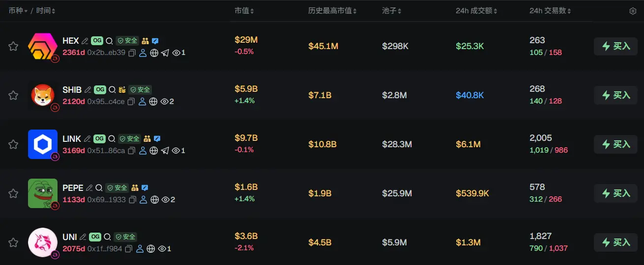Click the edit pencil next to LINK
The width and height of the screenshot is (644, 265).
[87, 139]
